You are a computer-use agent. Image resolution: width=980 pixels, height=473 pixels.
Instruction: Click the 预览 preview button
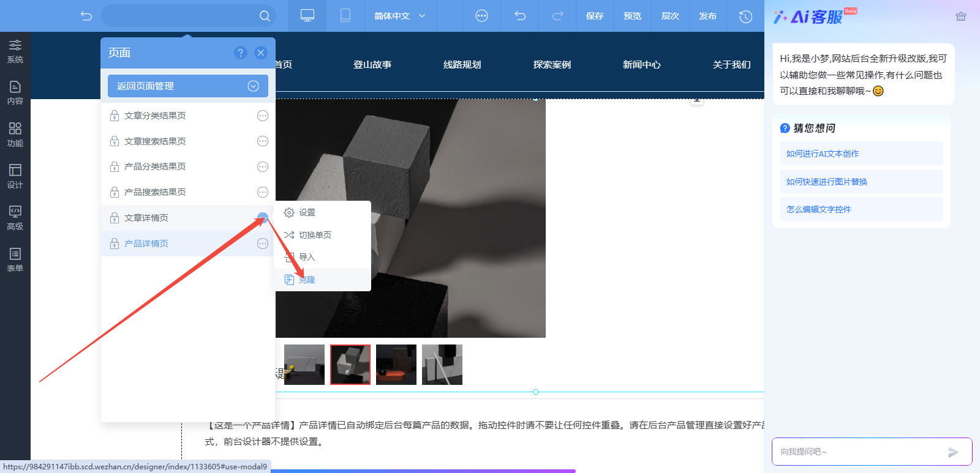pyautogui.click(x=633, y=16)
